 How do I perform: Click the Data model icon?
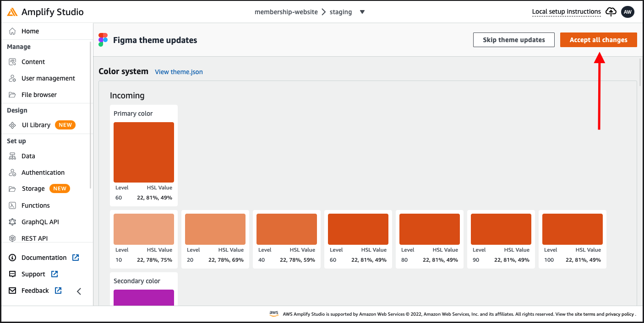coord(12,156)
